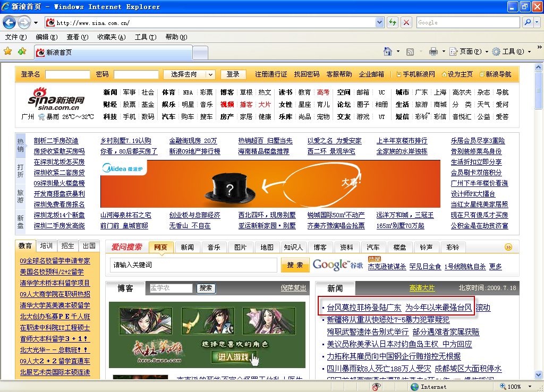Click the RSS feeds icon
The height and width of the screenshot is (392, 544).
pos(410,52)
